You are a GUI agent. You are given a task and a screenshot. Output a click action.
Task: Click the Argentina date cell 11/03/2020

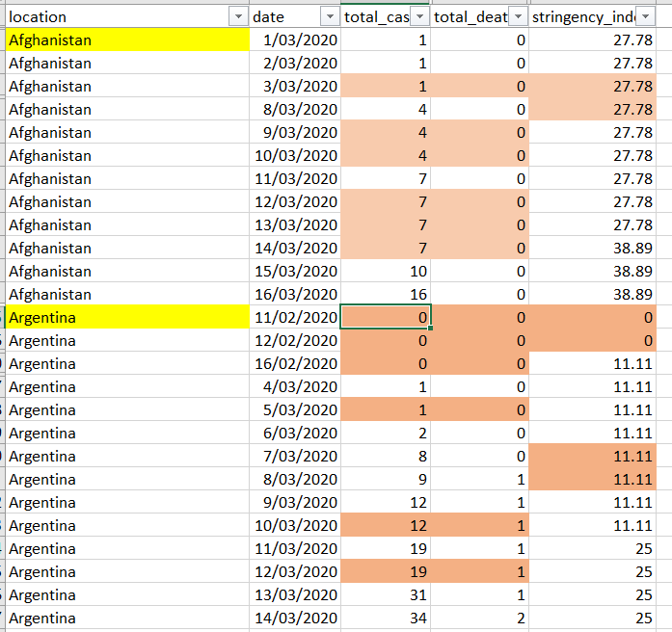pos(295,548)
